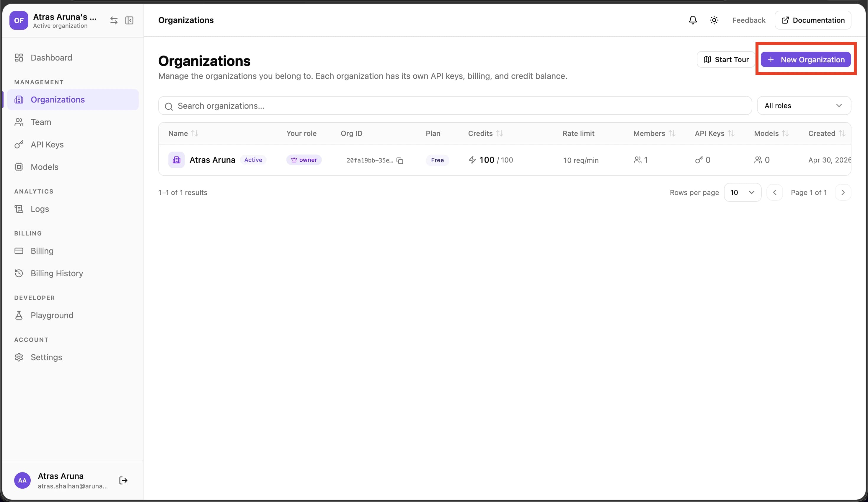Click the Plan column header

[x=433, y=134]
